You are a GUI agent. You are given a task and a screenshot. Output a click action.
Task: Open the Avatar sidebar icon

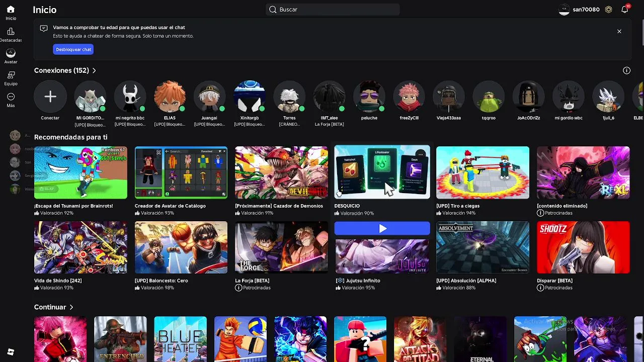11,53
